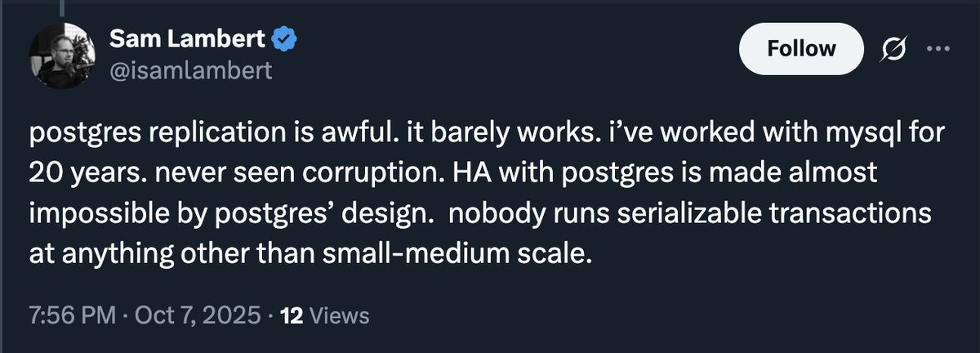980x353 pixels.
Task: Open the Grok explain-post icon
Action: (894, 49)
